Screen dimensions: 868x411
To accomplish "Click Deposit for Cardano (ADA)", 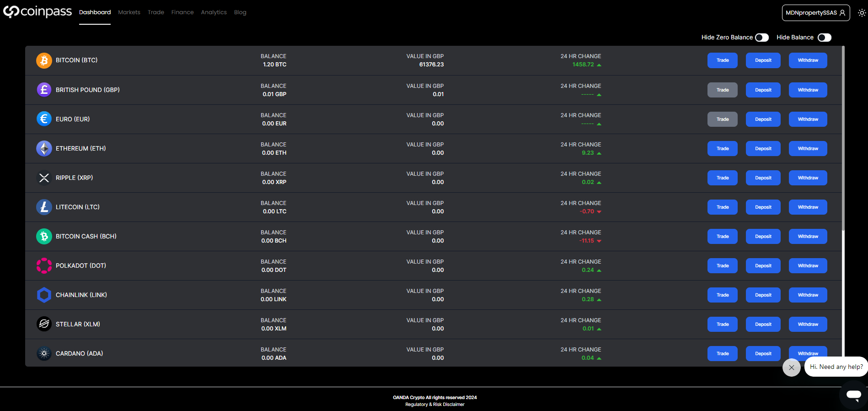I will [763, 353].
